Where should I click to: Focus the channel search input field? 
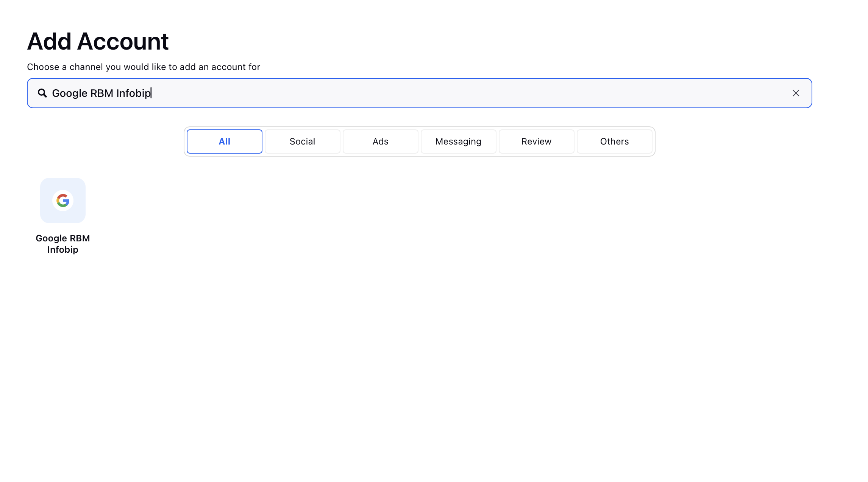tap(420, 93)
